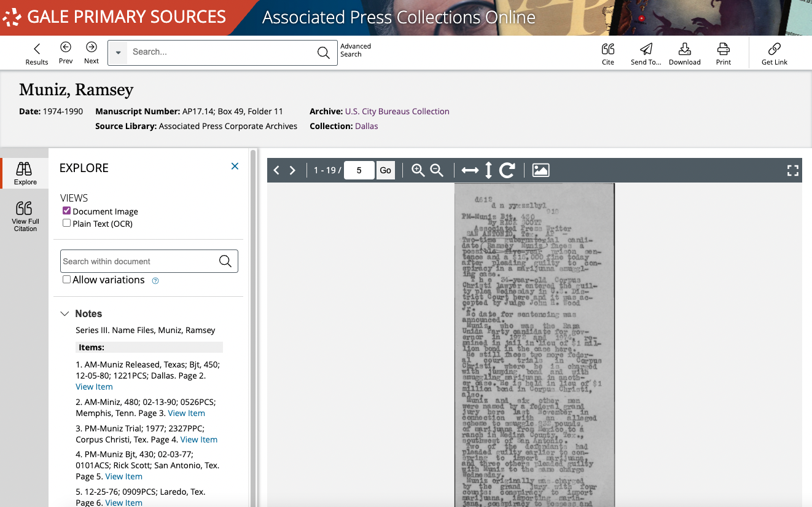The height and width of the screenshot is (507, 812).
Task: Print the document
Action: pos(724,53)
